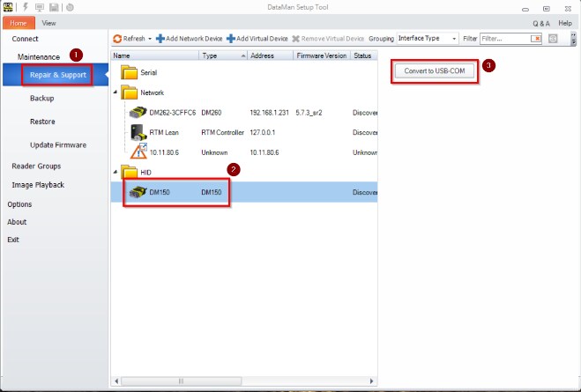Click the Add Network Device plus icon
The width and height of the screenshot is (581, 392).
160,39
